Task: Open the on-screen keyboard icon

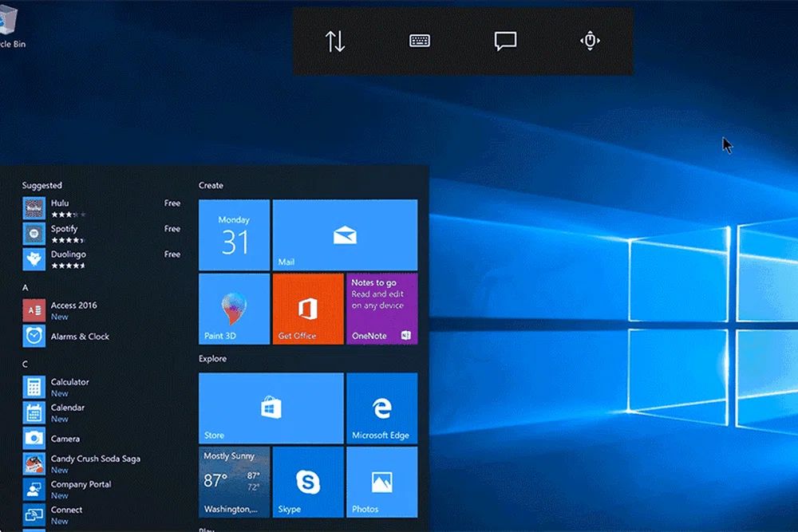Action: tap(420, 41)
